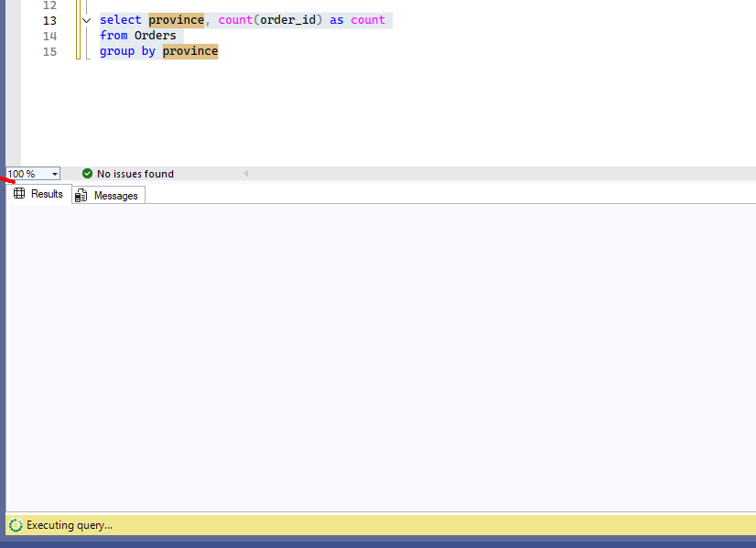Image resolution: width=756 pixels, height=548 pixels.
Task: Click the 'select' keyword on line 13
Action: 121,20
